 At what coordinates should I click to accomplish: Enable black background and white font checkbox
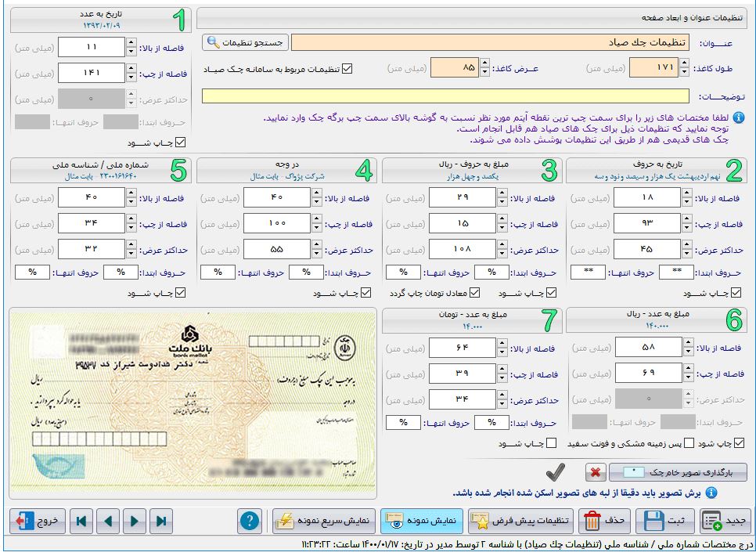point(689,444)
